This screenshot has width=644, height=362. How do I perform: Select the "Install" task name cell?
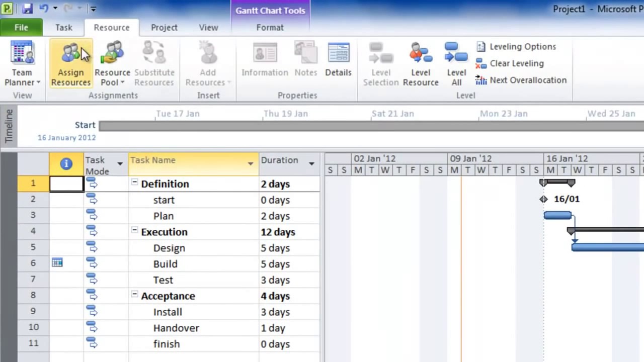point(194,312)
